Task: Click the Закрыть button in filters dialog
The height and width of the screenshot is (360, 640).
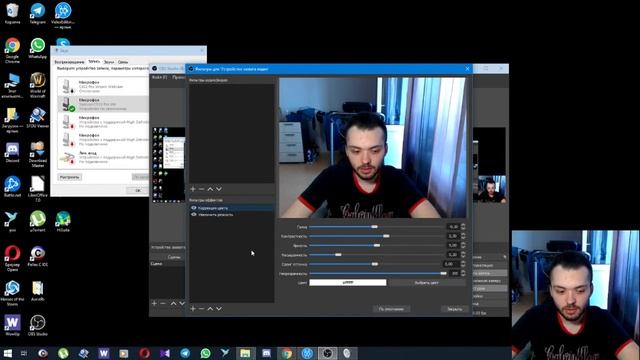Action: pos(455,309)
